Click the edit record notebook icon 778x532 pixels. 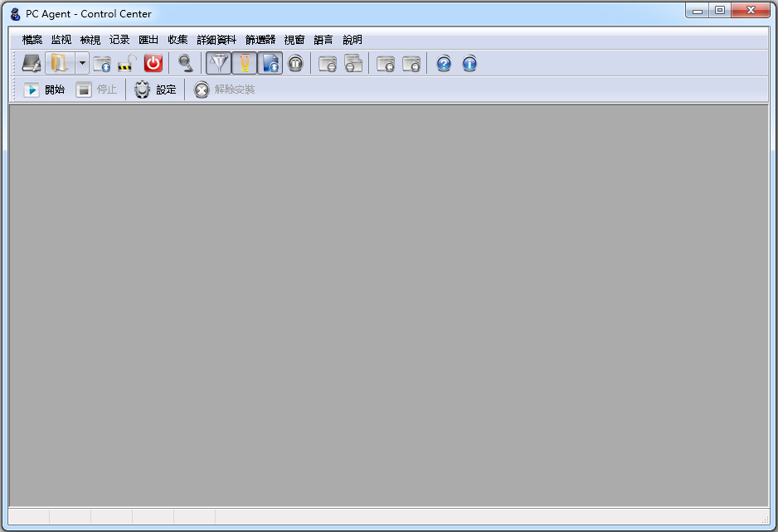pyautogui.click(x=32, y=64)
